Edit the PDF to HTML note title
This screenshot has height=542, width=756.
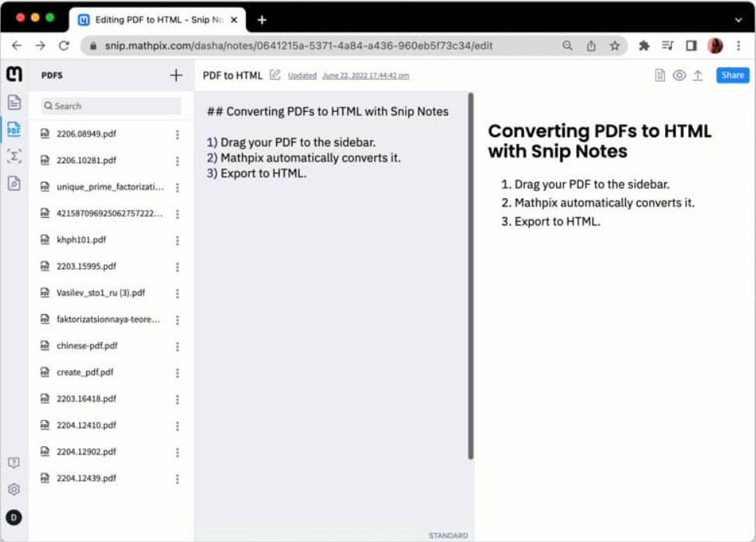[x=275, y=75]
